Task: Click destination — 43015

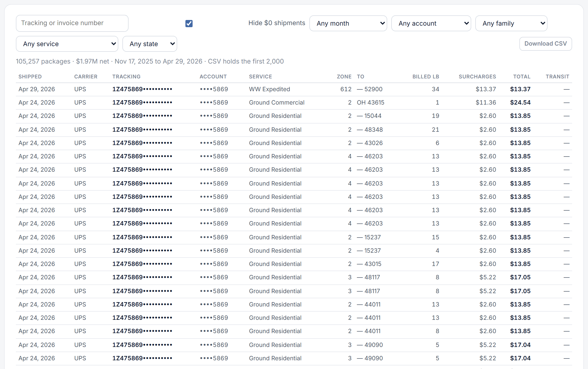Action: coord(369,264)
